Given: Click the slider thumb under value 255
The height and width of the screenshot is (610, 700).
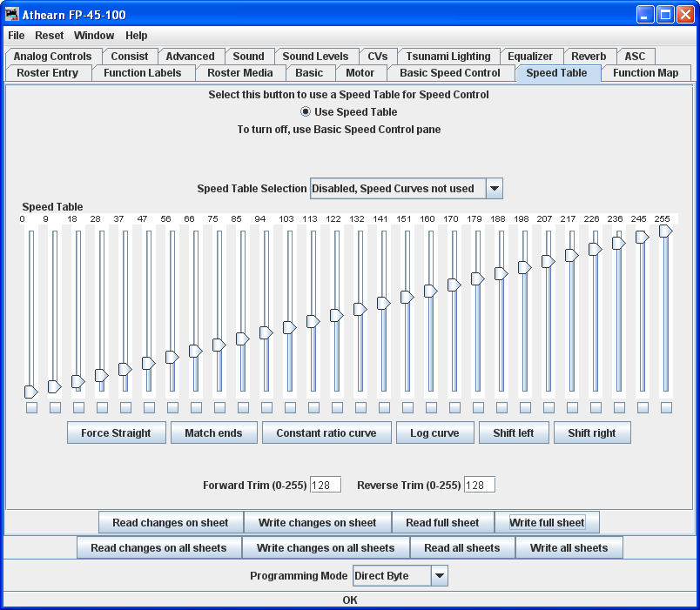Looking at the screenshot, I should [665, 231].
